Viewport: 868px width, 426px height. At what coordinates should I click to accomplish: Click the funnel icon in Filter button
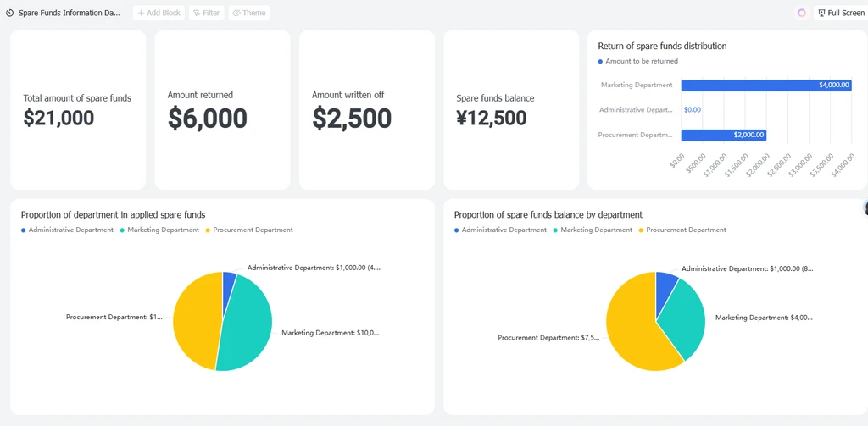pos(197,13)
